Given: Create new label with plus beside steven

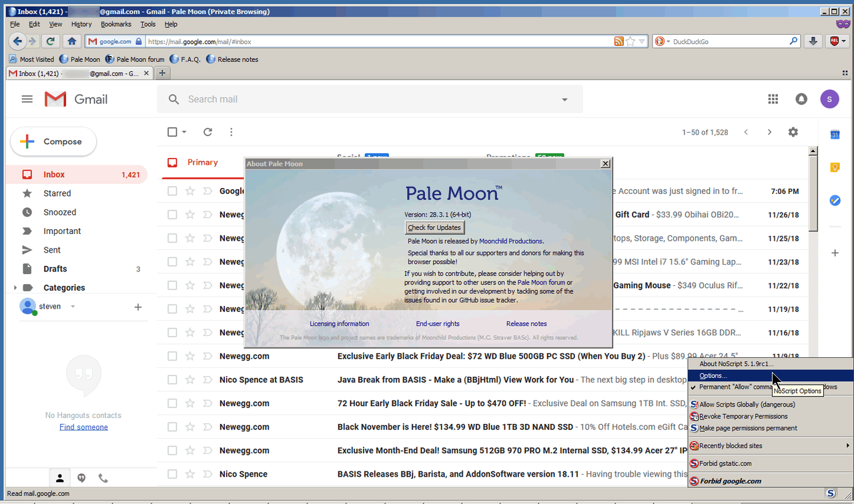Looking at the screenshot, I should click(x=138, y=307).
